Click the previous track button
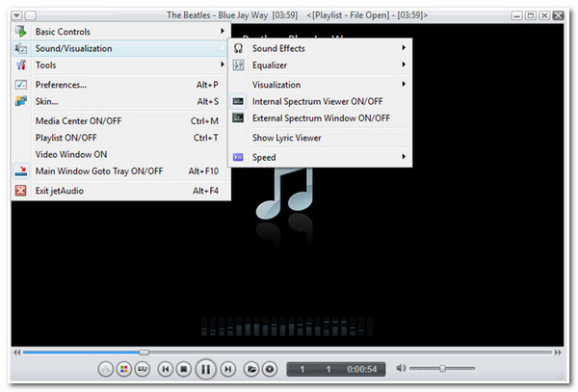This screenshot has height=392, width=578. (165, 369)
